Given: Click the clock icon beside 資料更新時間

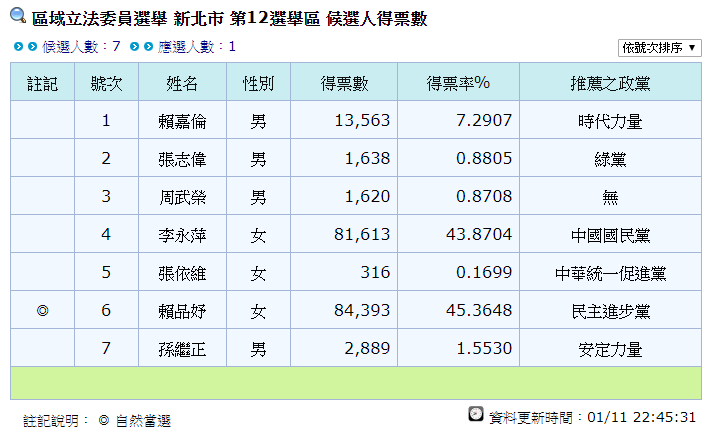Looking at the screenshot, I should point(476,414).
